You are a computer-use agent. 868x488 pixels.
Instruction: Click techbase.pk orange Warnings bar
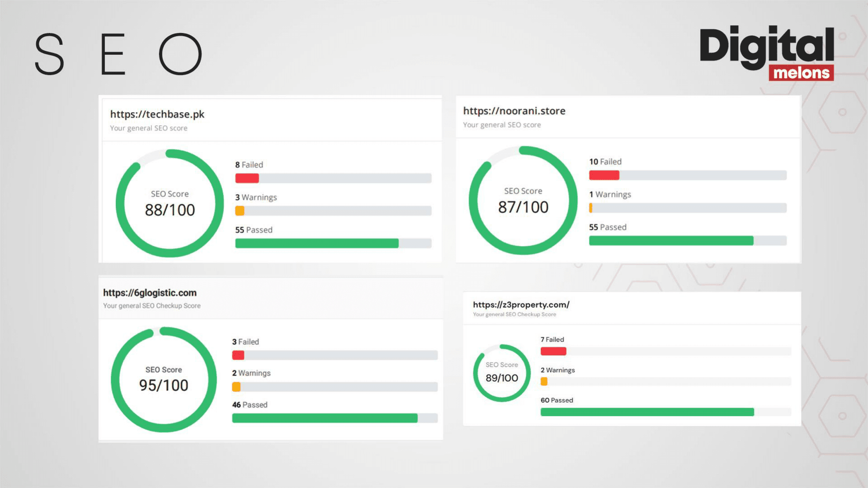coord(240,211)
